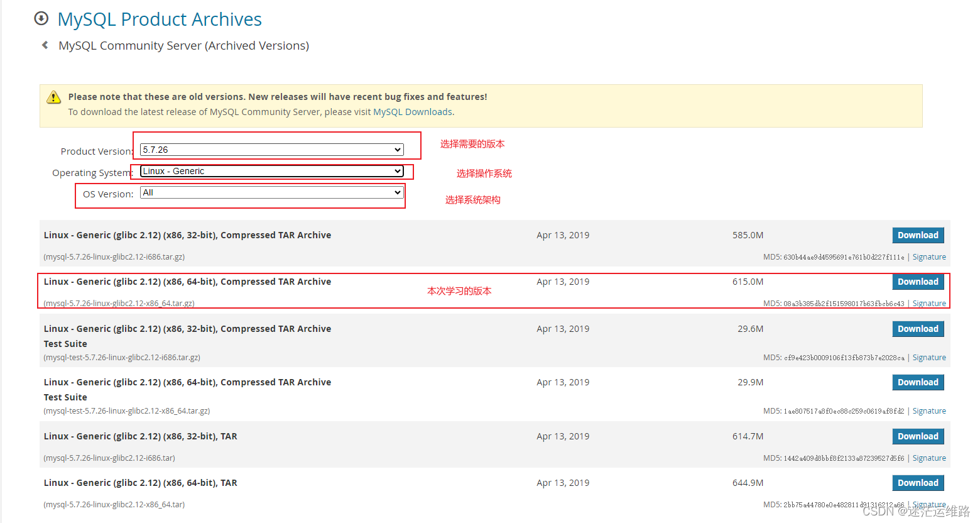This screenshot has width=980, height=523.
Task: Download the 64-bit TAR 644.9M
Action: click(x=918, y=483)
